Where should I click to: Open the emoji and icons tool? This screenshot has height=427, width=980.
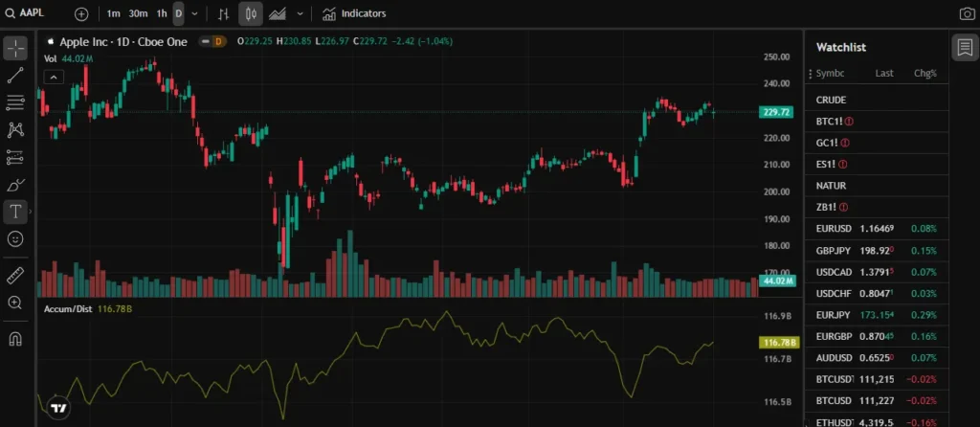click(15, 238)
